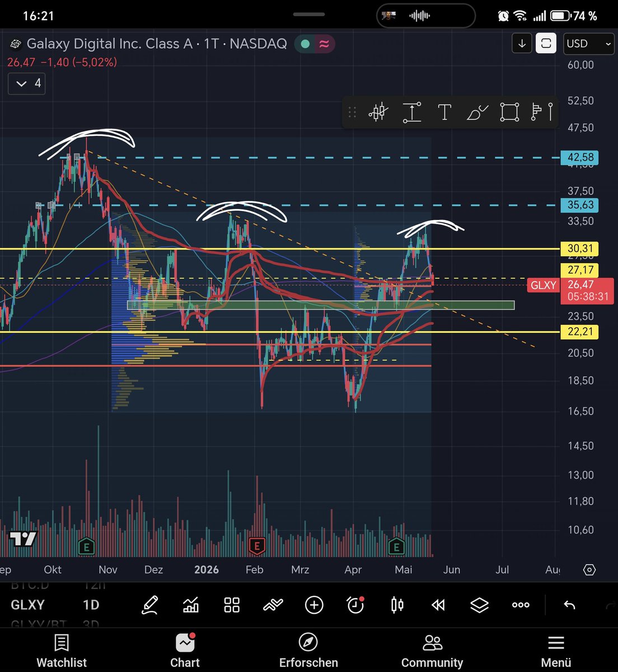The image size is (618, 672).
Task: Change chart style via candle icon
Action: point(397,605)
